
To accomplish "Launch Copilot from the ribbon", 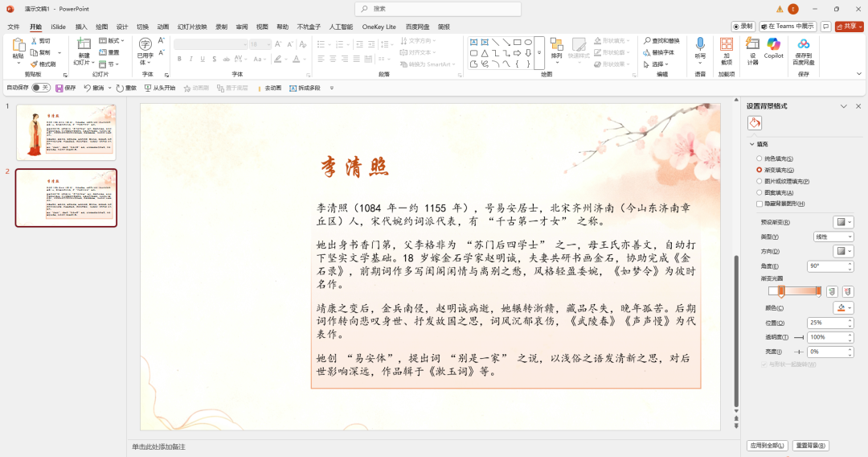I will click(x=773, y=43).
